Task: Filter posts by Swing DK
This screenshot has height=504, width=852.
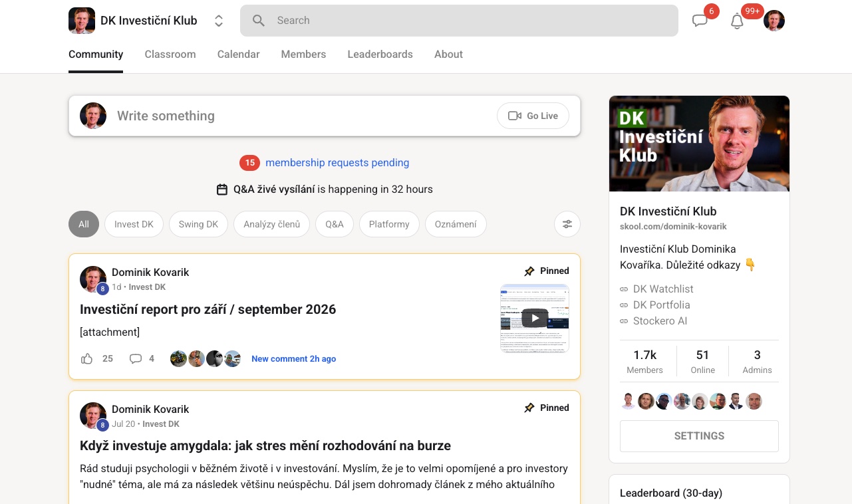Action: click(198, 224)
